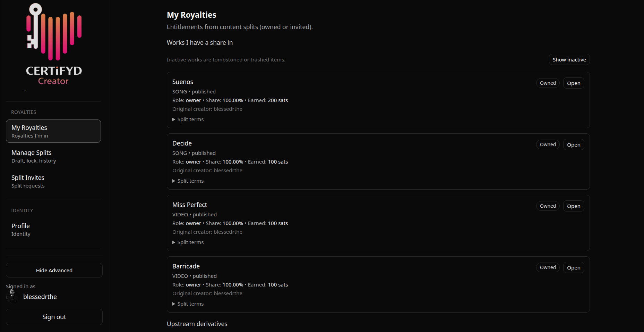The height and width of the screenshot is (332, 644).
Task: Go to Profile under Identity
Action: 53,229
